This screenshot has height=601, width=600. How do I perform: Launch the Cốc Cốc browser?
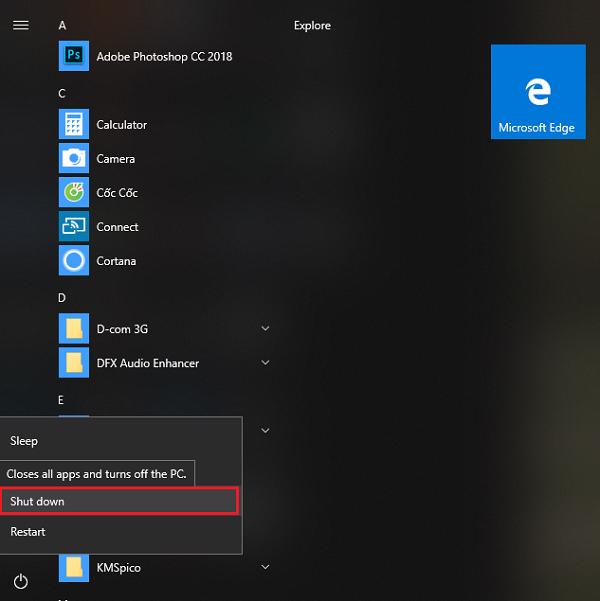pyautogui.click(x=116, y=193)
